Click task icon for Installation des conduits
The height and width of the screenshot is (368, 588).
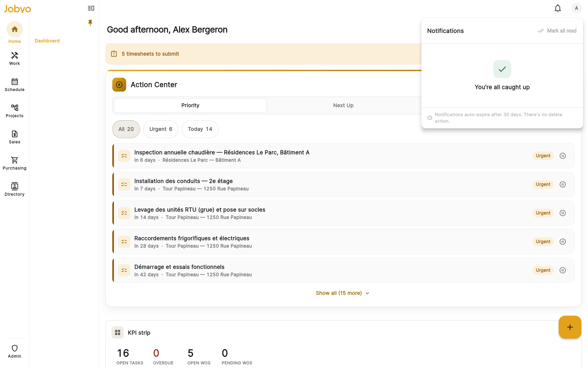[124, 184]
